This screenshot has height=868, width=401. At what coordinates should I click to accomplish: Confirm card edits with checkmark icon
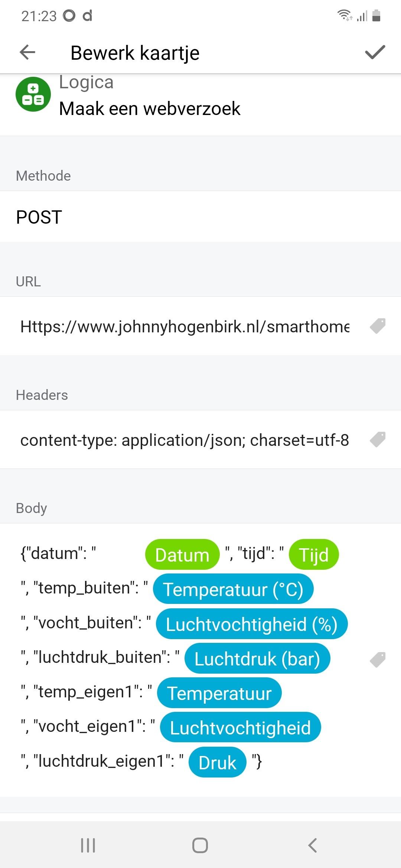click(375, 52)
